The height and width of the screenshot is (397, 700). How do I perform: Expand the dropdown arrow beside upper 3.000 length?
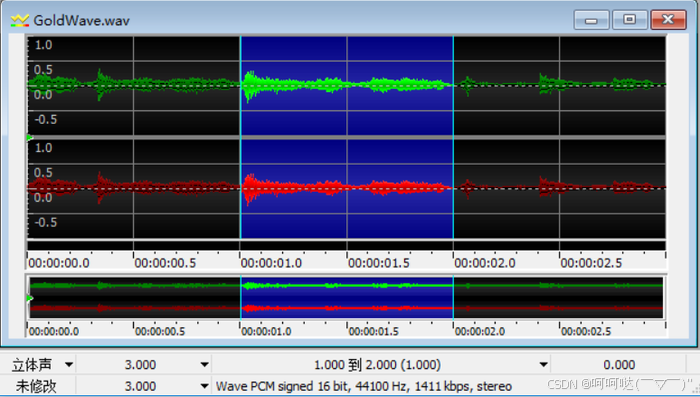pyautogui.click(x=204, y=364)
